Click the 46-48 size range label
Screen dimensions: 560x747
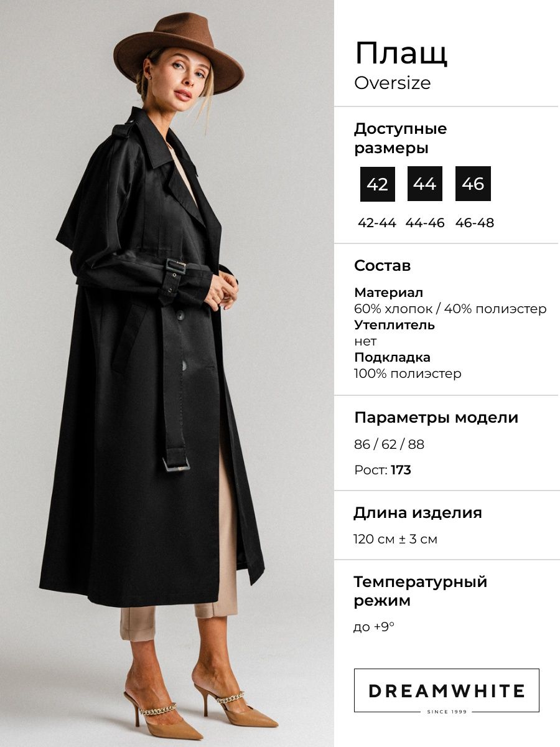coord(474,223)
